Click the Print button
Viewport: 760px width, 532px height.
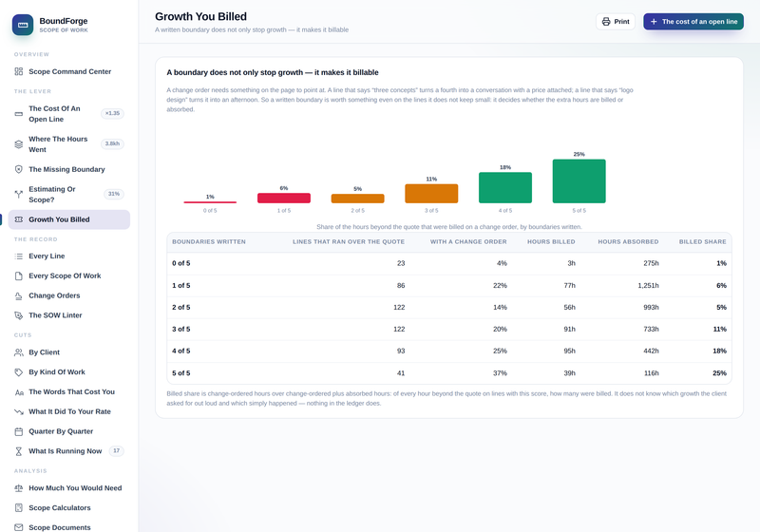[616, 22]
